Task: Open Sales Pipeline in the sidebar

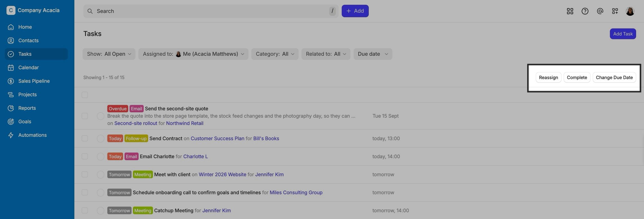Action: click(36, 81)
